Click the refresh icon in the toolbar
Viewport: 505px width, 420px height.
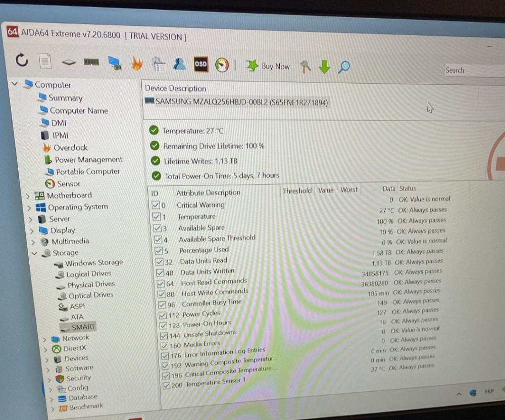click(x=21, y=61)
